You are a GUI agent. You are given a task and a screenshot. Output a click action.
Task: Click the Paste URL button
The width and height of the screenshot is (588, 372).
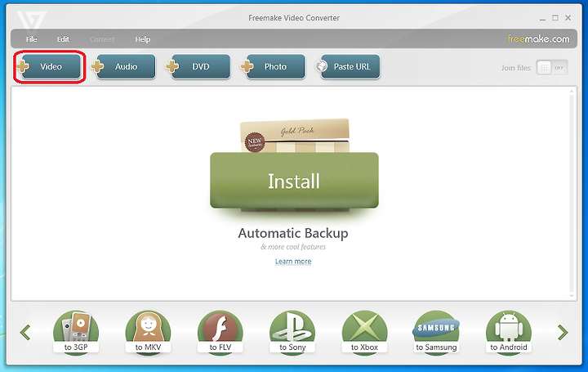[350, 67]
